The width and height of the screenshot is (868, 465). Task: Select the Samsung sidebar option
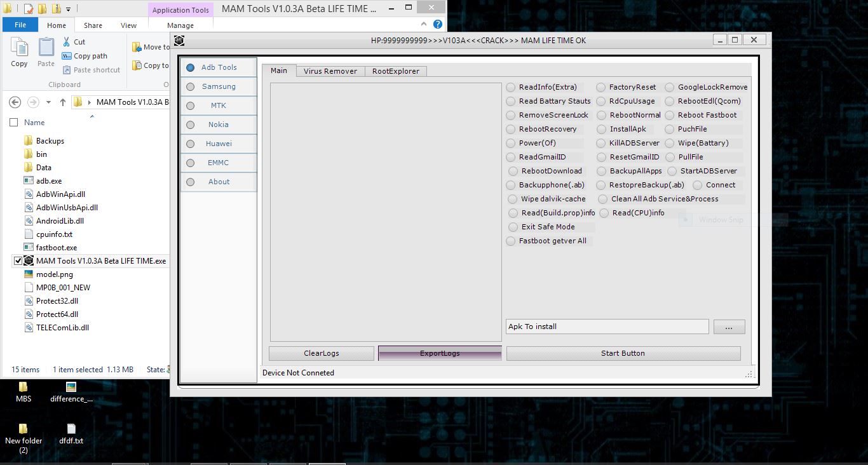click(x=219, y=86)
